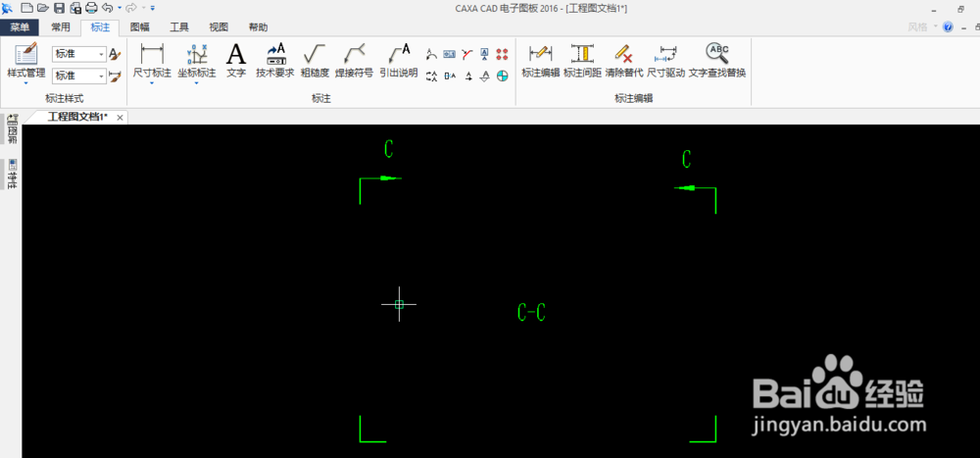Expand the arrow under 尺寸标注
Viewport: 980px width, 458px height.
pyautogui.click(x=152, y=83)
